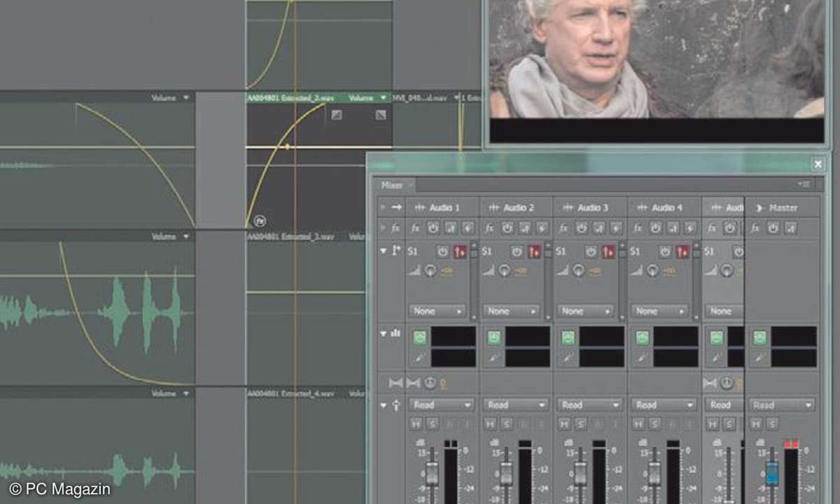Click Audio 2 lightning effects icon

click(x=541, y=227)
